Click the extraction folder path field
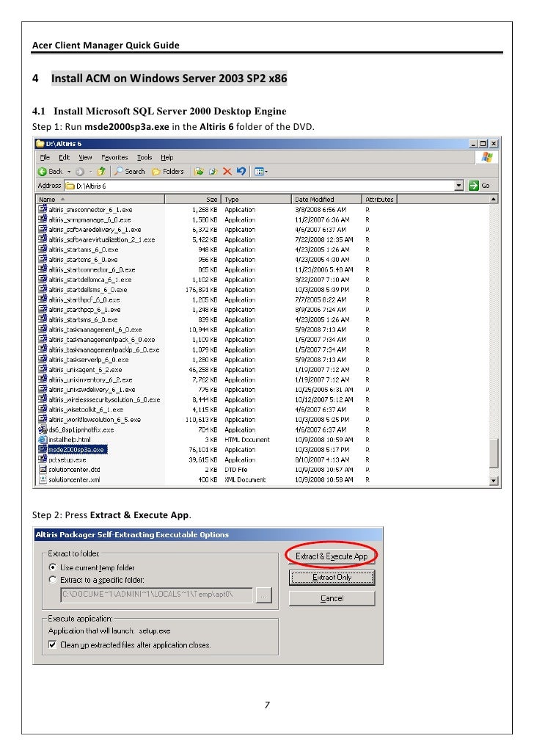The image size is (534, 756). tap(157, 595)
